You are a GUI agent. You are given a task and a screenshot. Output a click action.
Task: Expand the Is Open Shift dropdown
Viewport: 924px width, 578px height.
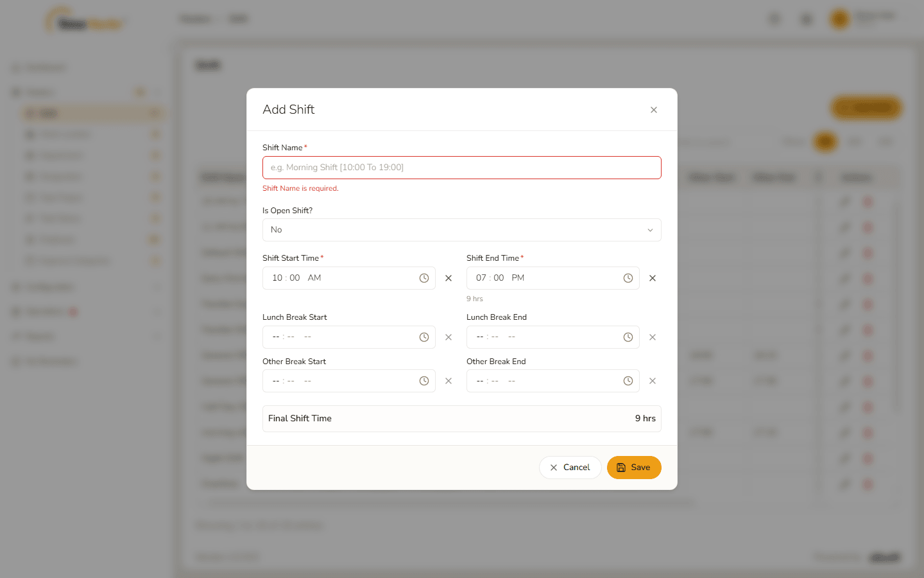(462, 230)
